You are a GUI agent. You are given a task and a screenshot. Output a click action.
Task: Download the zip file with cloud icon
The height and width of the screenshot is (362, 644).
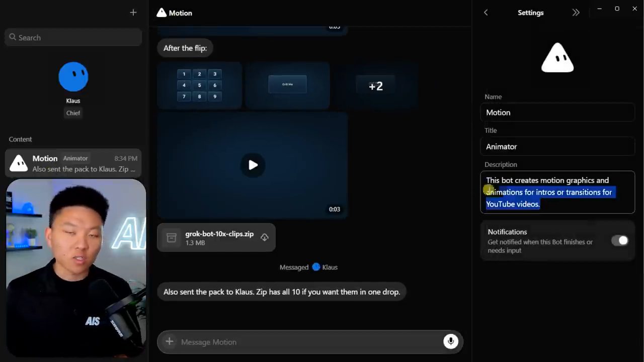click(x=265, y=237)
